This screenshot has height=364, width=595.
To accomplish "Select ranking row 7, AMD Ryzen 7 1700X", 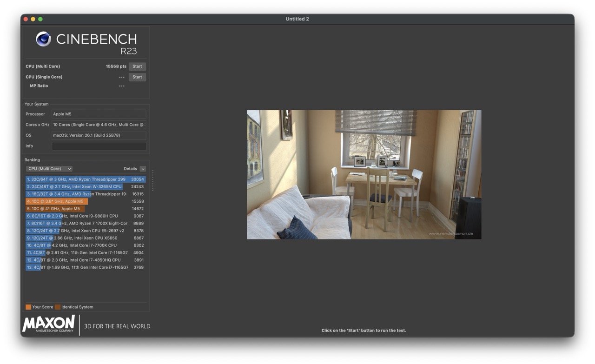I will [86, 224].
